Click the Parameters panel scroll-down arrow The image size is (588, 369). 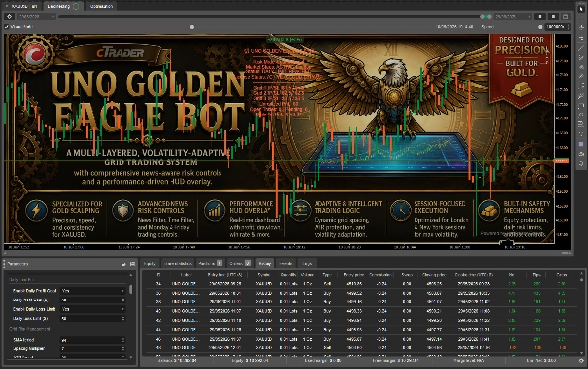click(x=131, y=357)
